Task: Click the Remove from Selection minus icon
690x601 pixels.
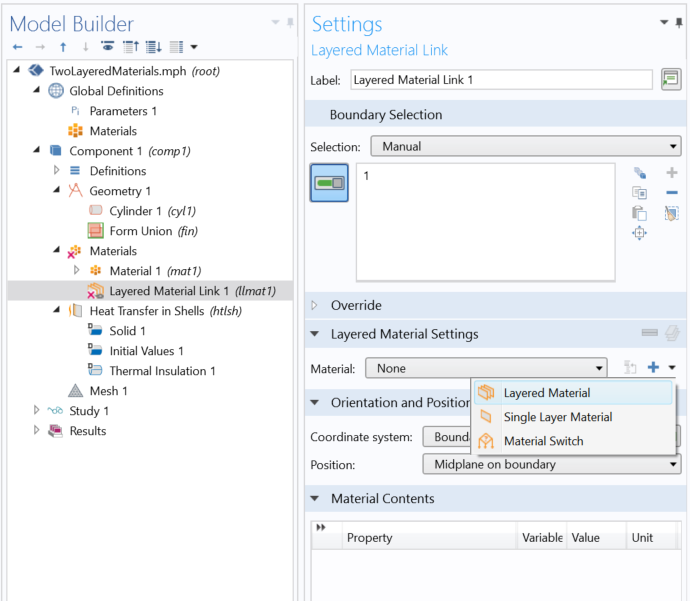Action: pyautogui.click(x=672, y=192)
